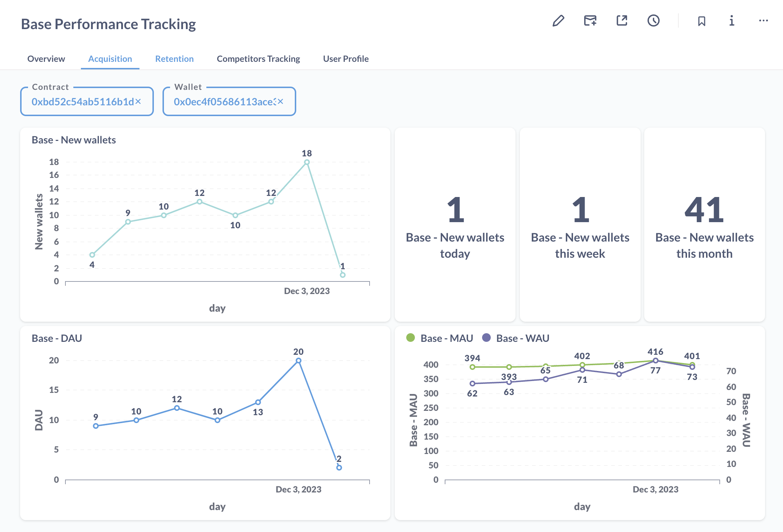This screenshot has height=532, width=783.
Task: Click the 13 data point in DAU chart
Action: point(258,402)
